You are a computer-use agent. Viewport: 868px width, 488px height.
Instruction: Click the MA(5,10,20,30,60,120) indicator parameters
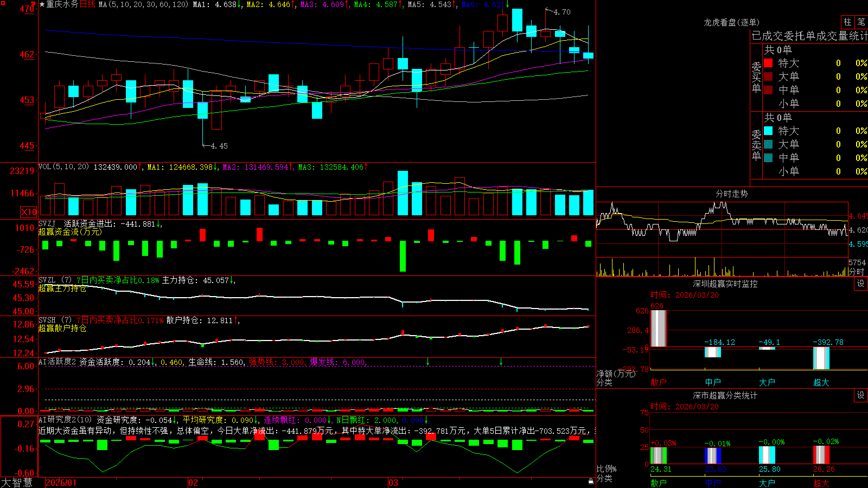[143, 4]
